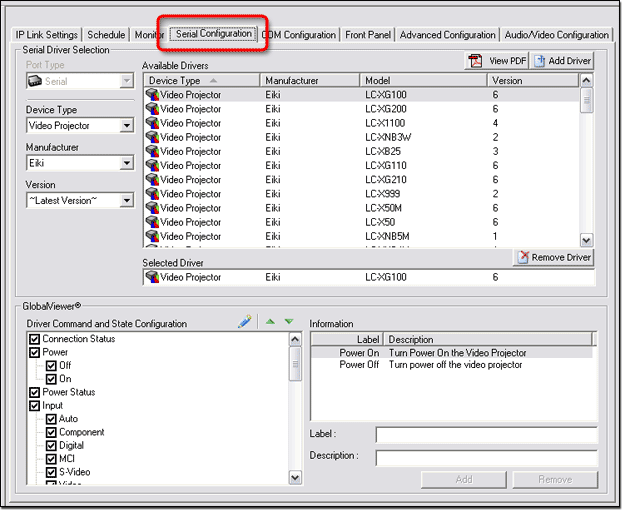
Task: Click the green move-up arrow icon
Action: [268, 322]
